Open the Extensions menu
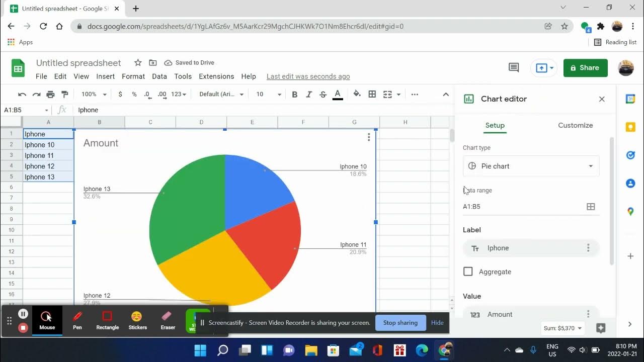Screen dimensions: 644x362 [x=216, y=76]
